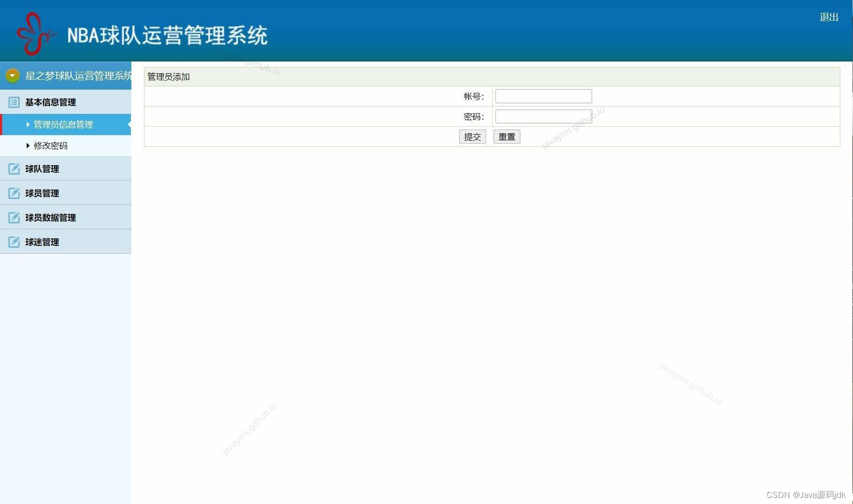Focus the 帐号 account input field
This screenshot has width=853, height=504.
tap(544, 96)
